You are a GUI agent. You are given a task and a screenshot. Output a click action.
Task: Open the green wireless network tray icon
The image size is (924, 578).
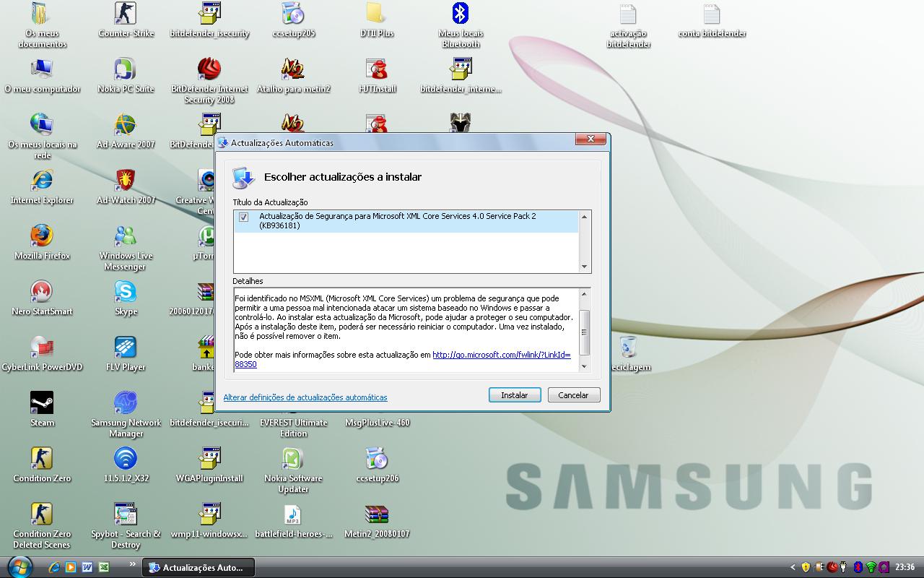(x=871, y=568)
